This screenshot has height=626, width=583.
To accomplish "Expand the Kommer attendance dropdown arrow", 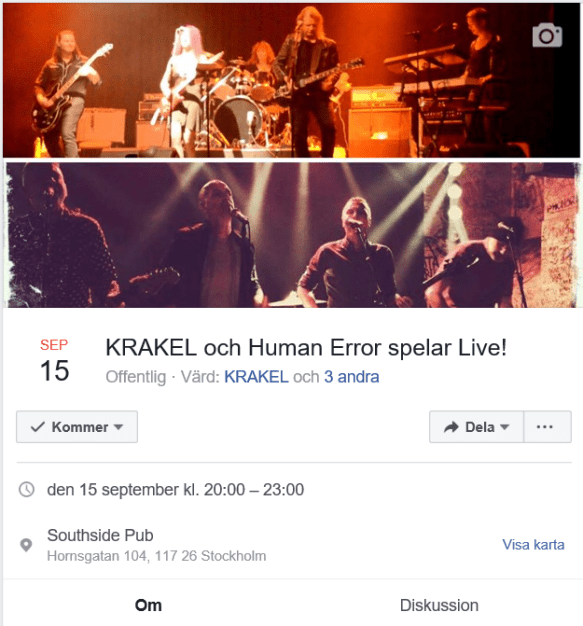I will (118, 427).
